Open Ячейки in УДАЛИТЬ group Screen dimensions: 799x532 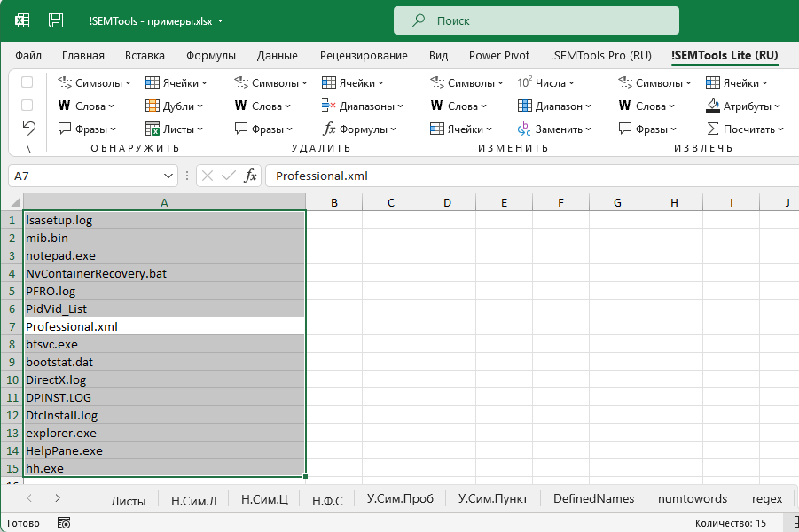point(353,82)
